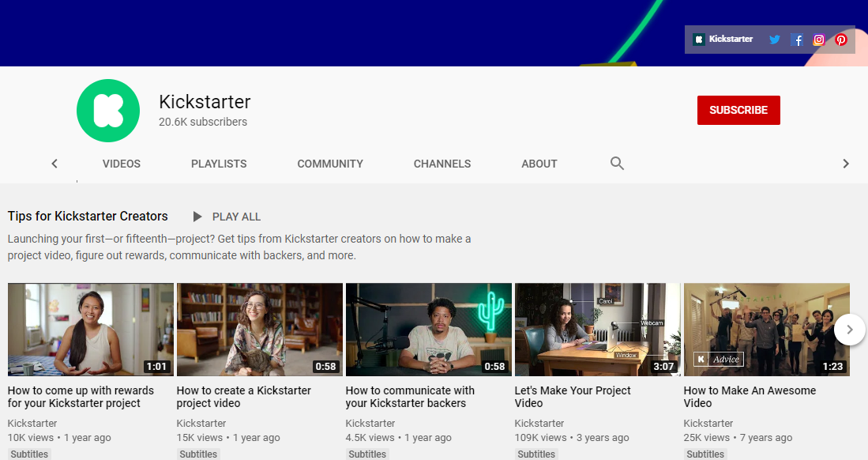Open Kickstarter's Pinterest link in banner
This screenshot has width=868, height=460.
coord(841,40)
